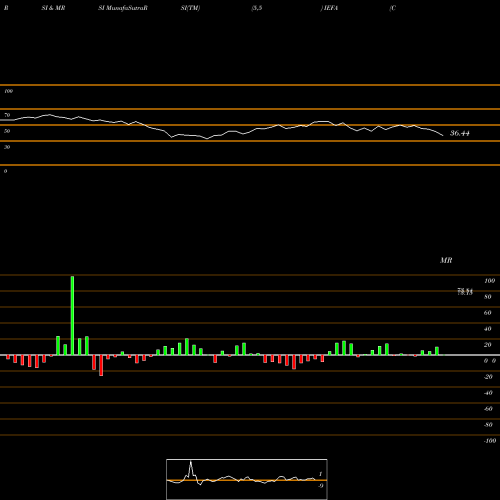Click the MR axis label 60
This screenshot has height=500, width=500.
click(x=488, y=313)
